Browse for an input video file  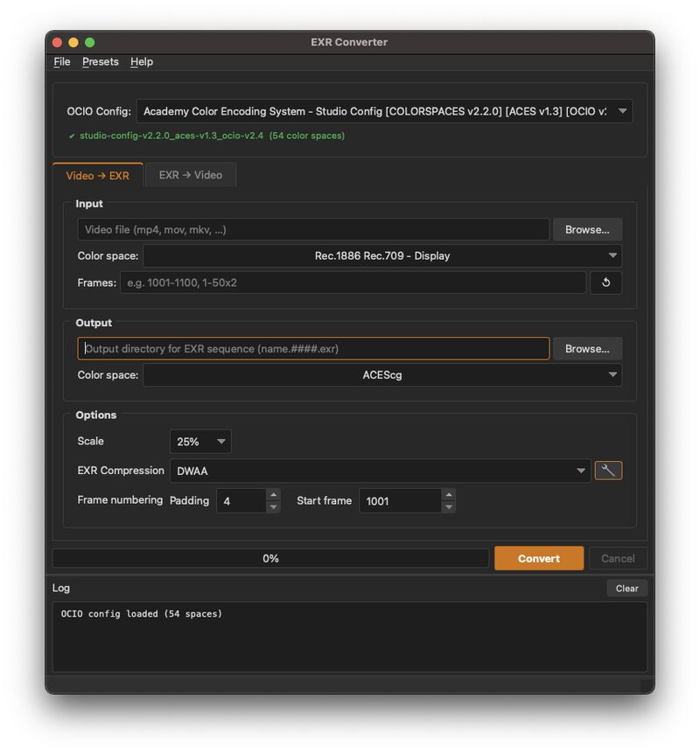pyautogui.click(x=587, y=229)
